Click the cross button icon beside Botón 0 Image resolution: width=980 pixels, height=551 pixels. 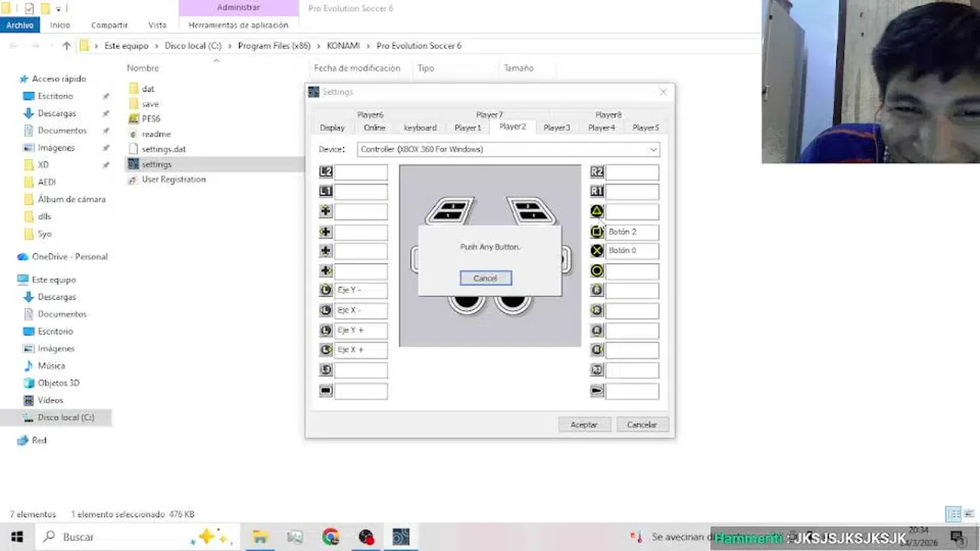coord(597,250)
